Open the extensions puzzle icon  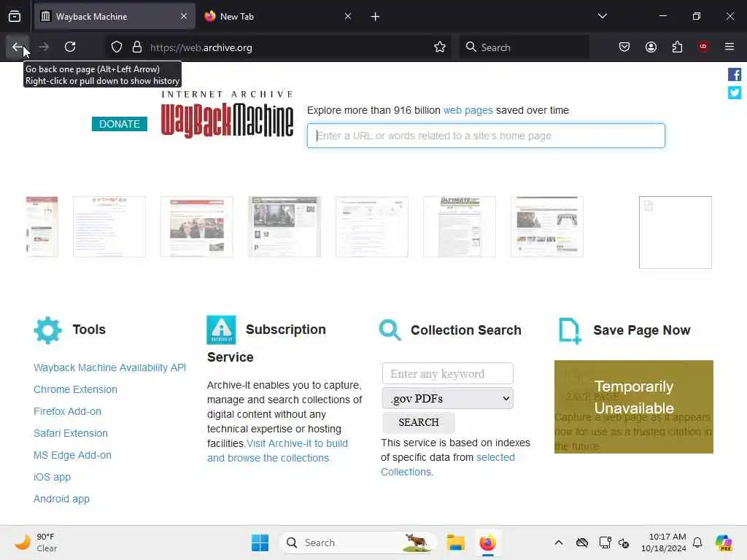(677, 47)
